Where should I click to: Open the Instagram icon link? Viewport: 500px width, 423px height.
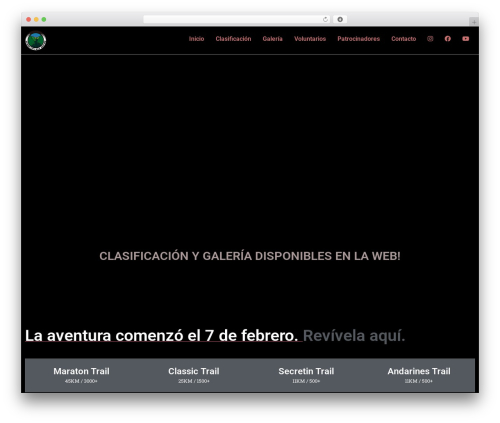[x=430, y=39]
